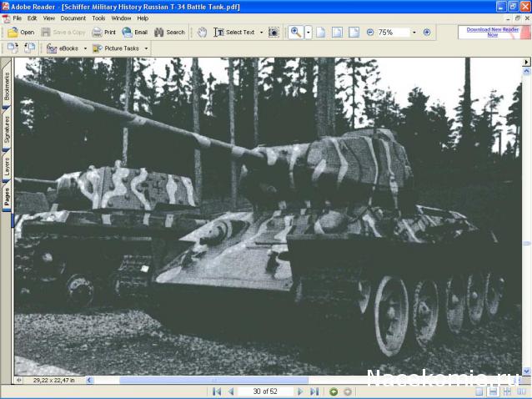Jump to the last page

pyautogui.click(x=314, y=391)
